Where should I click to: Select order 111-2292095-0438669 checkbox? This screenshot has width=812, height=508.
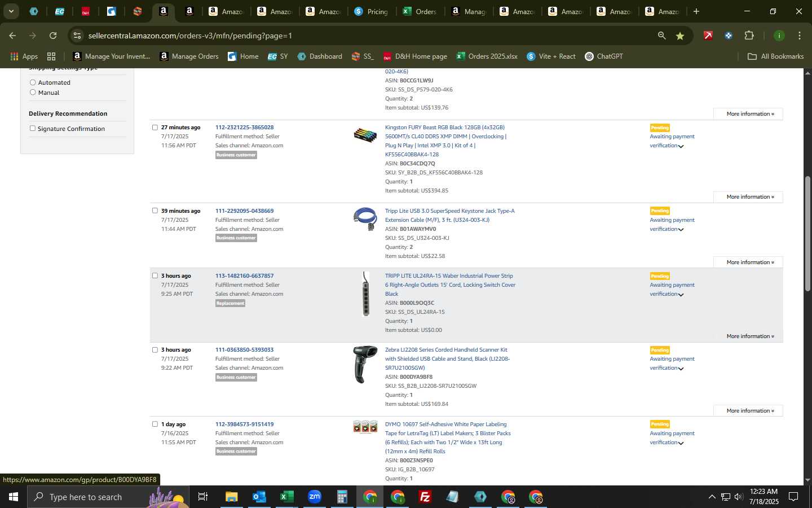[x=155, y=211]
